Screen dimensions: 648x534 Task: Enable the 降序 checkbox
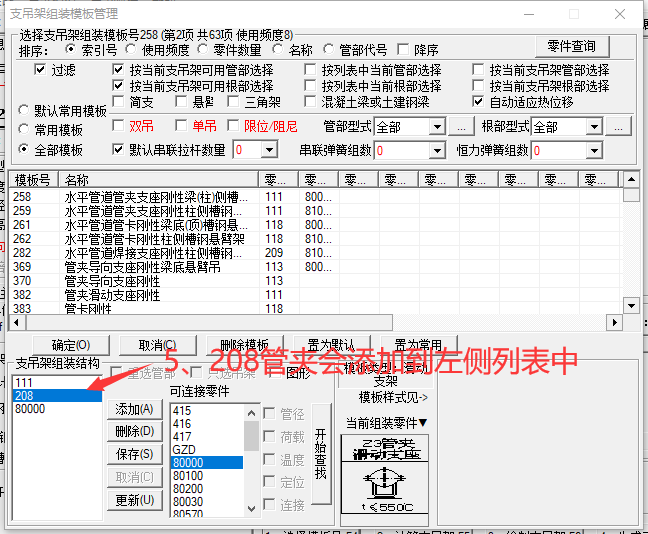403,49
